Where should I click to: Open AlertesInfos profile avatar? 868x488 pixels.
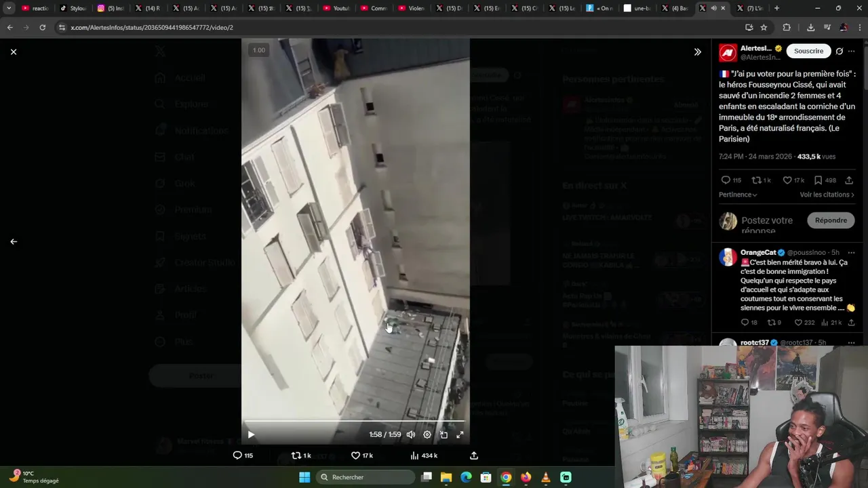[728, 53]
